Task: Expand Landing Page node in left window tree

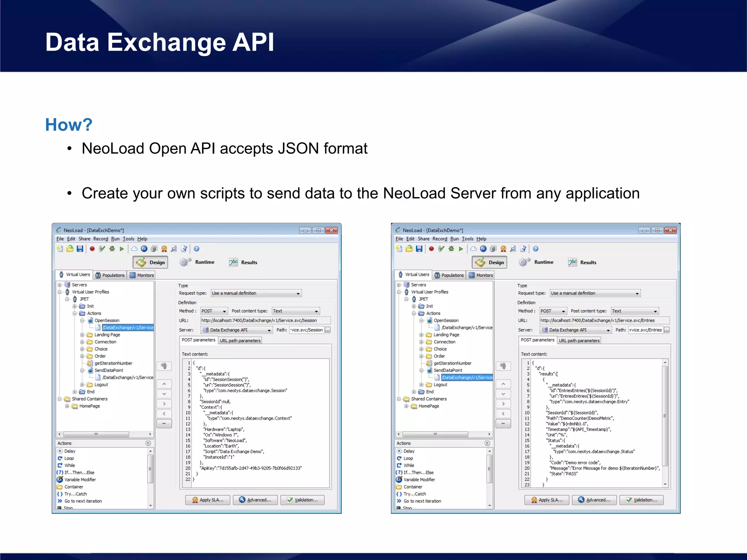Action: (82, 335)
